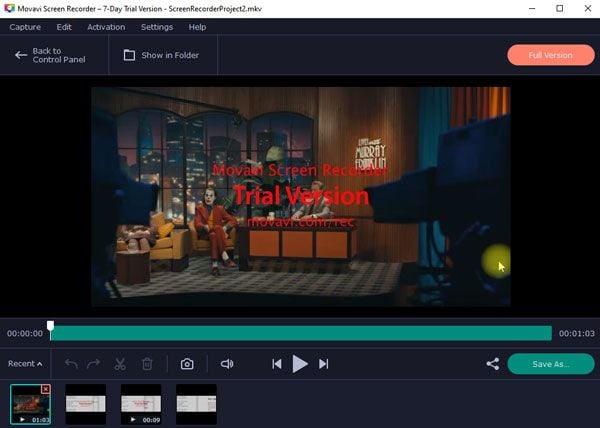This screenshot has width=600, height=428.
Task: Go Back to Control Panel
Action: (x=50, y=55)
